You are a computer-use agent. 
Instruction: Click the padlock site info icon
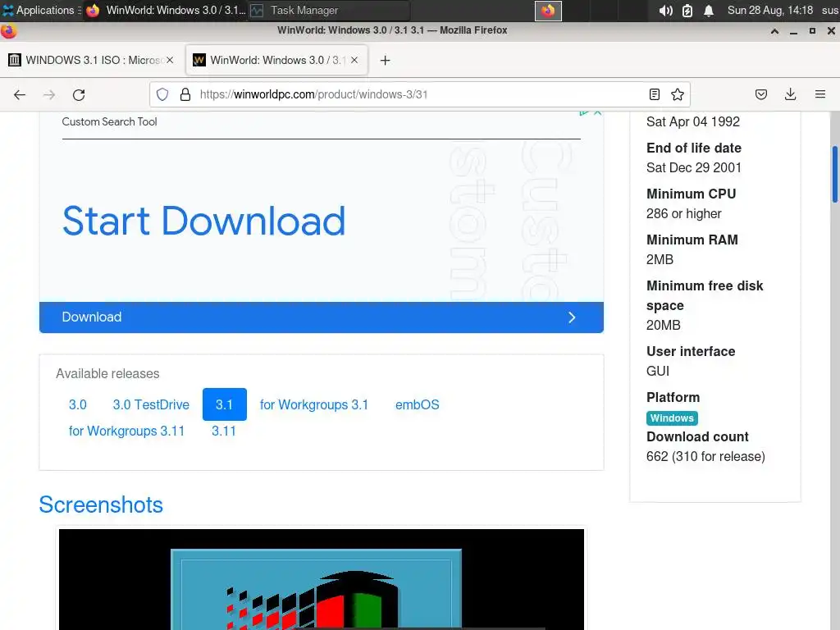pos(185,95)
